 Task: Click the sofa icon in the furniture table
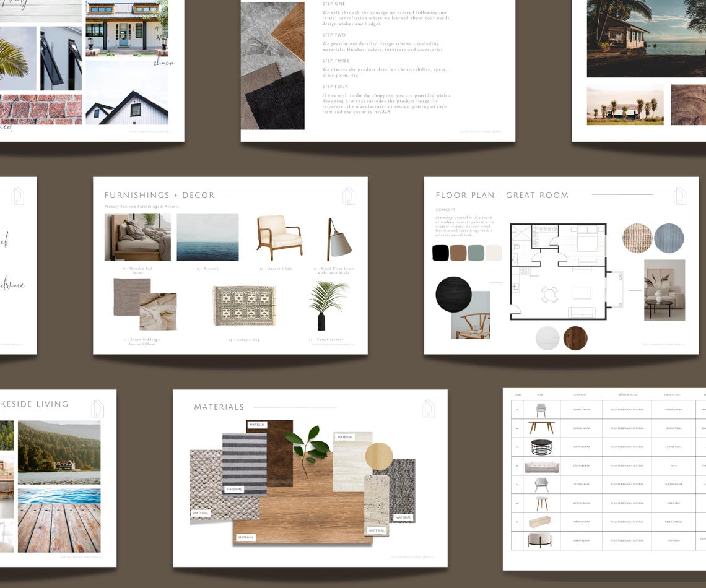tap(542, 465)
